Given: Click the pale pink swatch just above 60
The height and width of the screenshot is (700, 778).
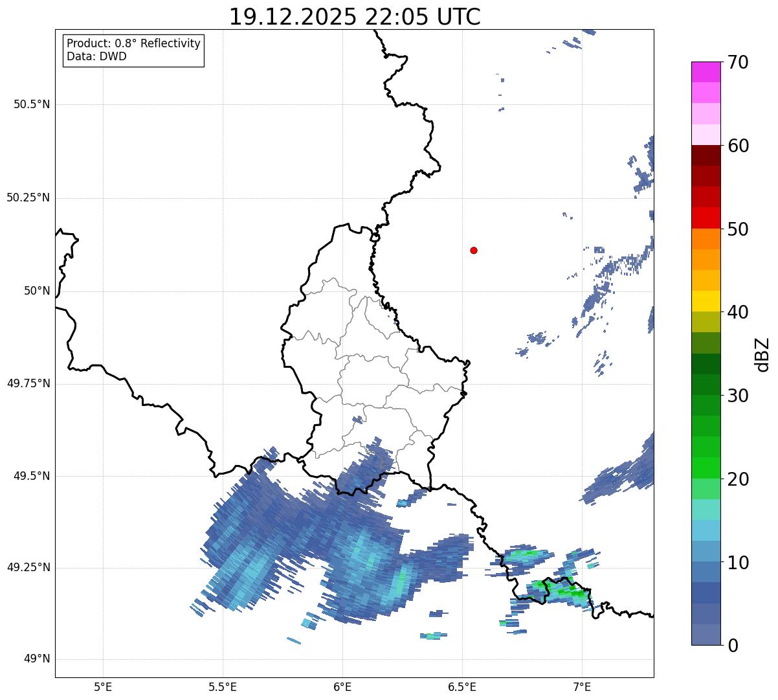Looking at the screenshot, I should (x=706, y=135).
